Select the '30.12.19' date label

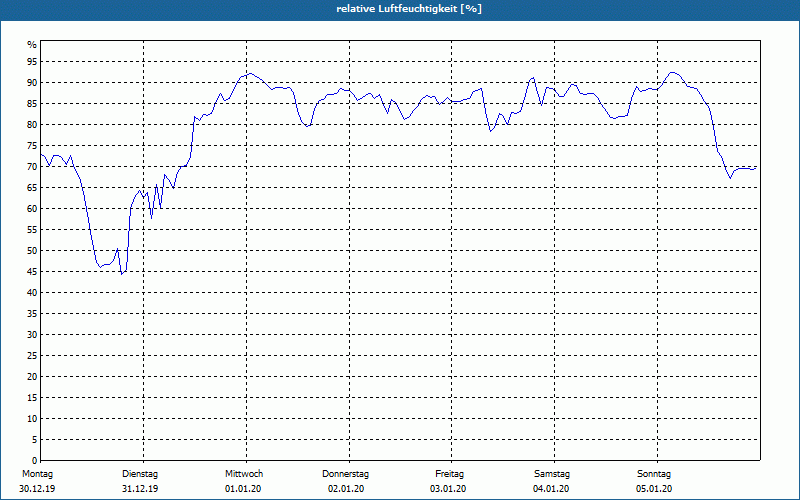click(x=37, y=489)
